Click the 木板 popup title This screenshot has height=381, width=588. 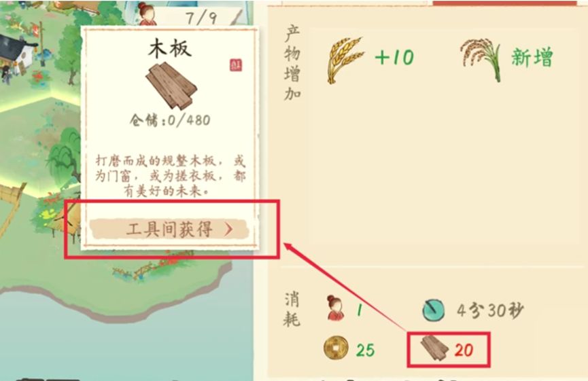[x=170, y=49]
